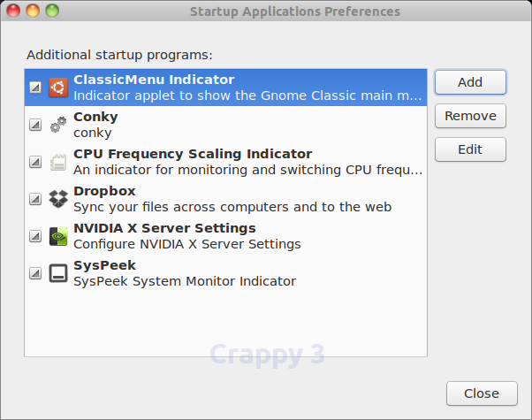
Task: Add a new startup program
Action: coord(470,82)
